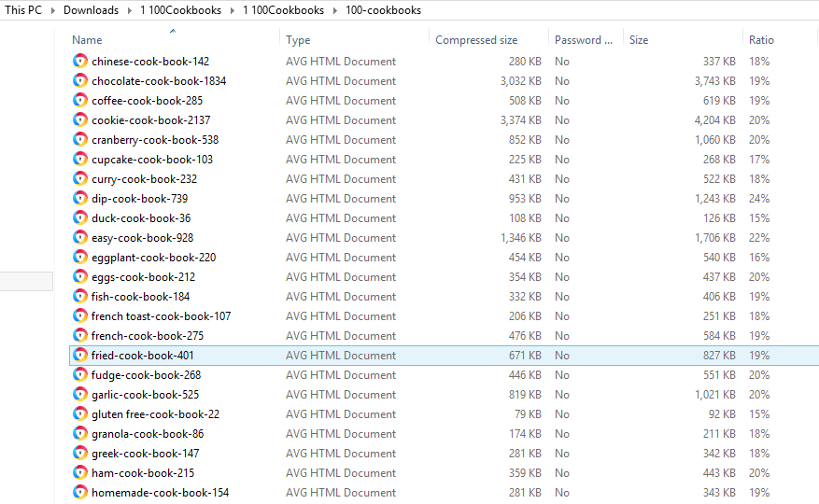Sort files by the Type column
The height and width of the screenshot is (504, 819).
(x=298, y=40)
